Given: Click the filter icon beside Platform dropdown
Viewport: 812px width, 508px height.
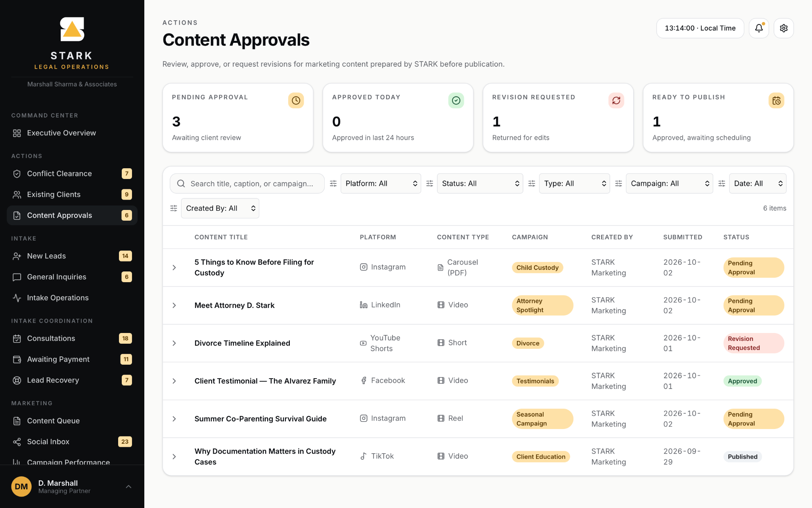Looking at the screenshot, I should pyautogui.click(x=333, y=183).
